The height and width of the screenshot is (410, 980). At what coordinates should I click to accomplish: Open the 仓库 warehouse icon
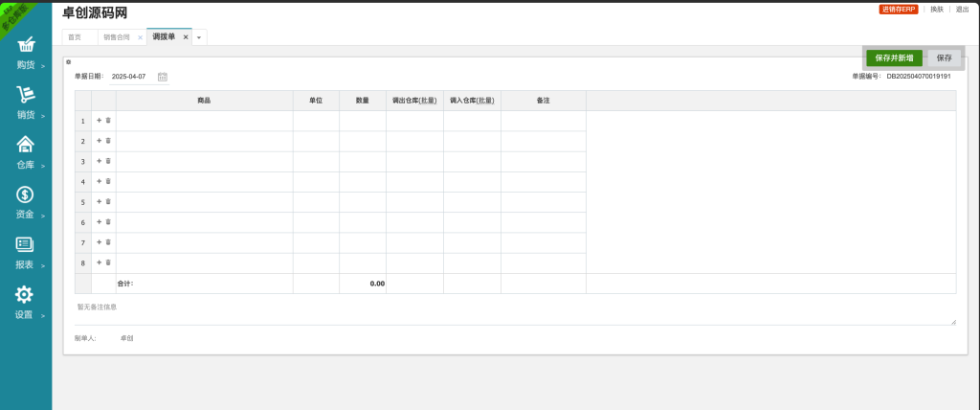tap(26, 145)
